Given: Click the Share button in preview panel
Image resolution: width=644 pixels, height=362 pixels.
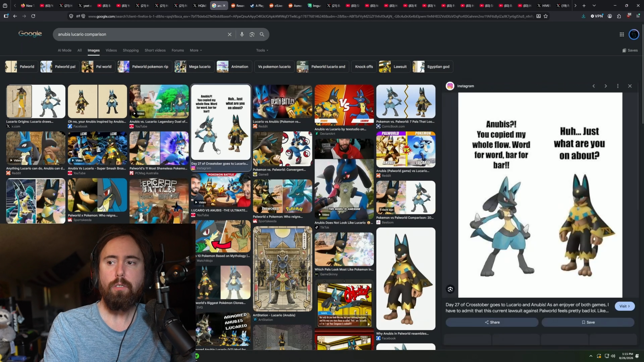Looking at the screenshot, I should (492, 322).
